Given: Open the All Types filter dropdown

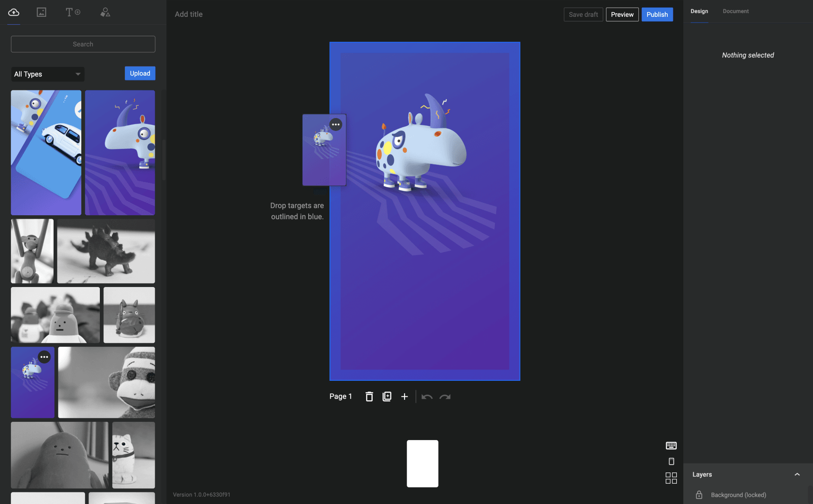Looking at the screenshot, I should (48, 74).
